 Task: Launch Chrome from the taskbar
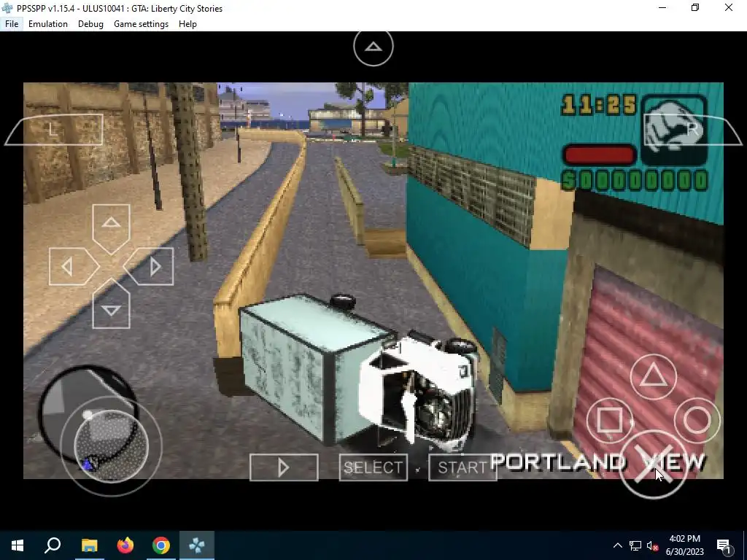tap(161, 545)
